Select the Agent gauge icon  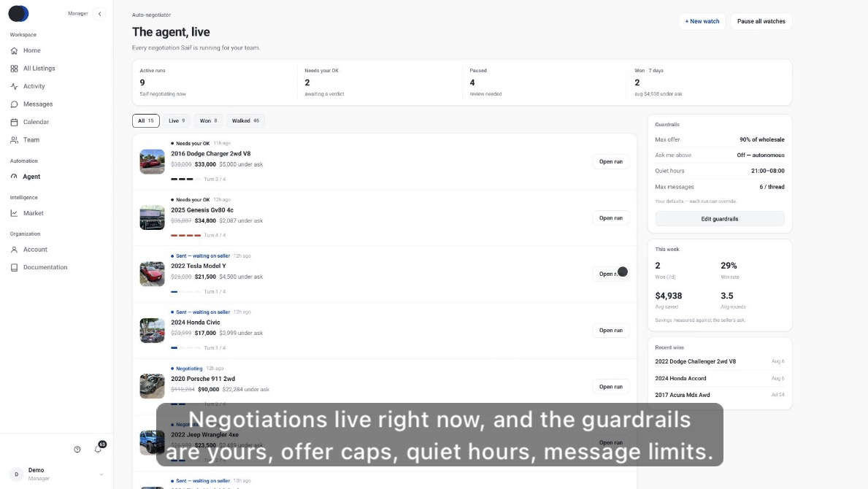tap(14, 177)
